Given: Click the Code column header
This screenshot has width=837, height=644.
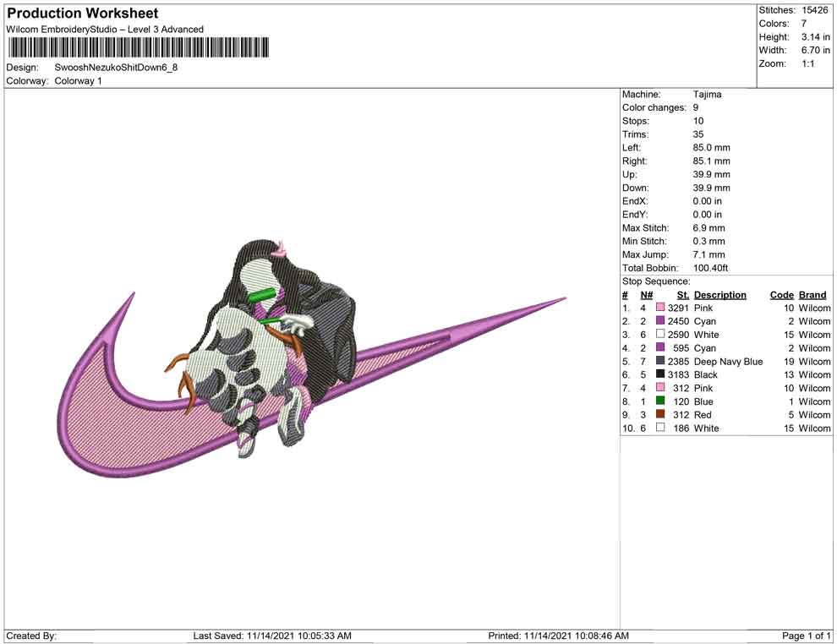Looking at the screenshot, I should (x=781, y=295).
